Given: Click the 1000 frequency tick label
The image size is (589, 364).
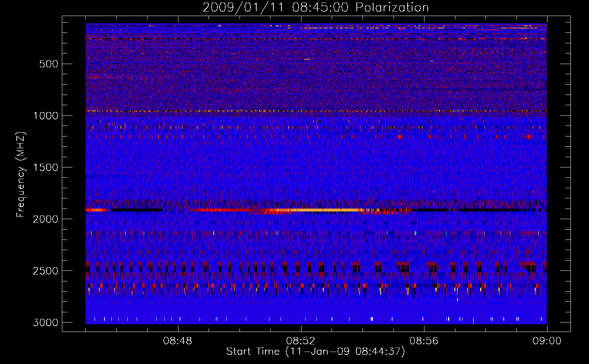Looking at the screenshot, I should click(x=46, y=116).
